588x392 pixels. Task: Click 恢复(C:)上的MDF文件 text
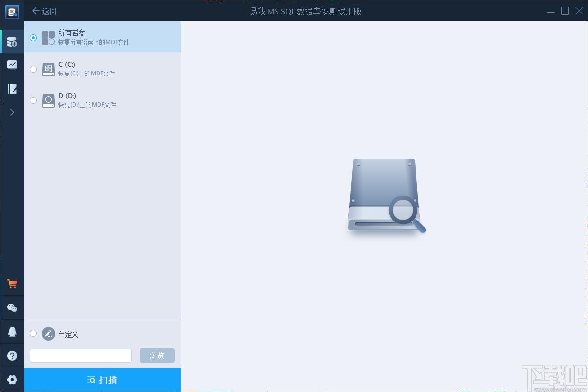click(86, 73)
